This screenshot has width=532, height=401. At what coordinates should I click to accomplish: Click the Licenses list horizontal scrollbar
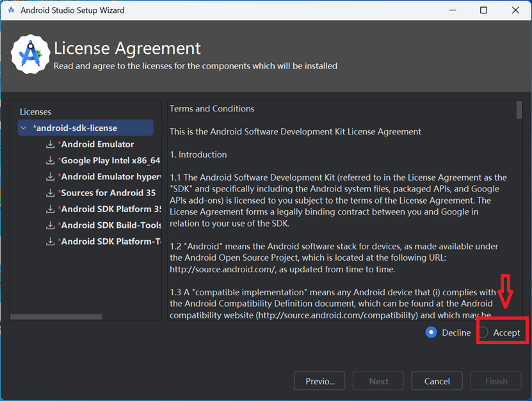coord(56,316)
